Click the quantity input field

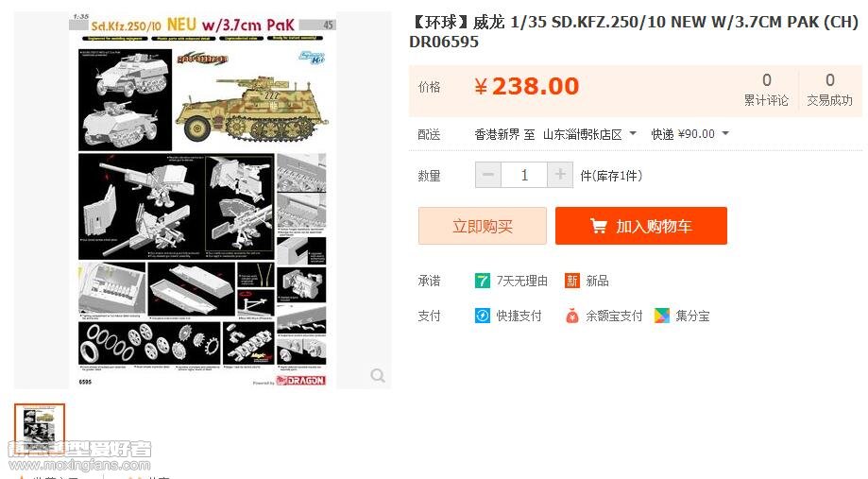point(524,175)
